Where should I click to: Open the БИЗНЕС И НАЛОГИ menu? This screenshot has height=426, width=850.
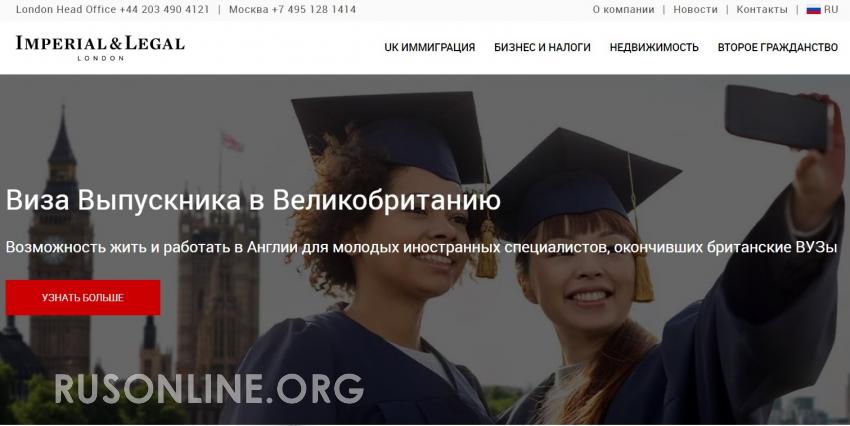[x=542, y=48]
